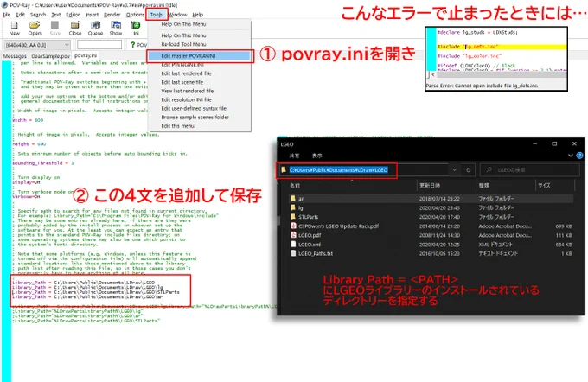Switch to the Messages tab
588x382 pixels.
click(15, 56)
